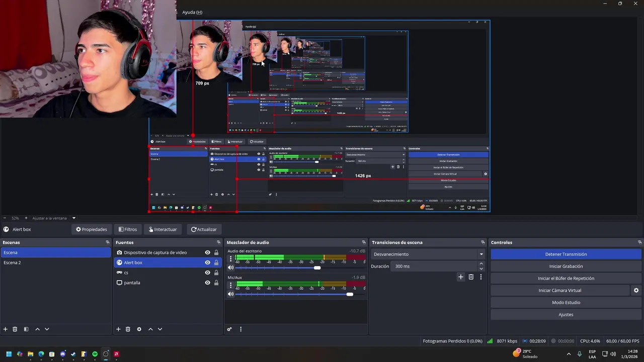Open audio mixer menu three-dots icon
The image size is (644, 362).
click(240, 329)
